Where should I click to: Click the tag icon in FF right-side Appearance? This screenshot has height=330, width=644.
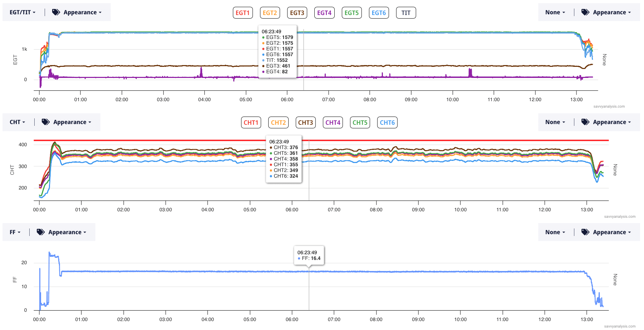(x=585, y=232)
